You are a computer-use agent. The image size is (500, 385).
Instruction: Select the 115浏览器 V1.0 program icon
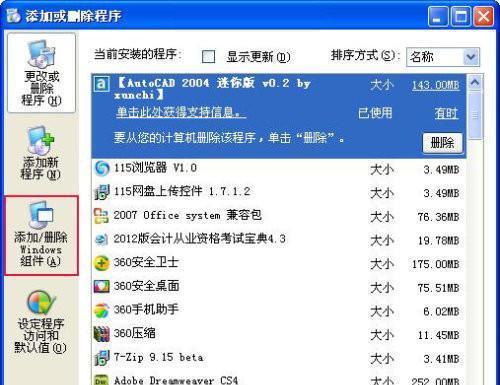[x=102, y=168]
